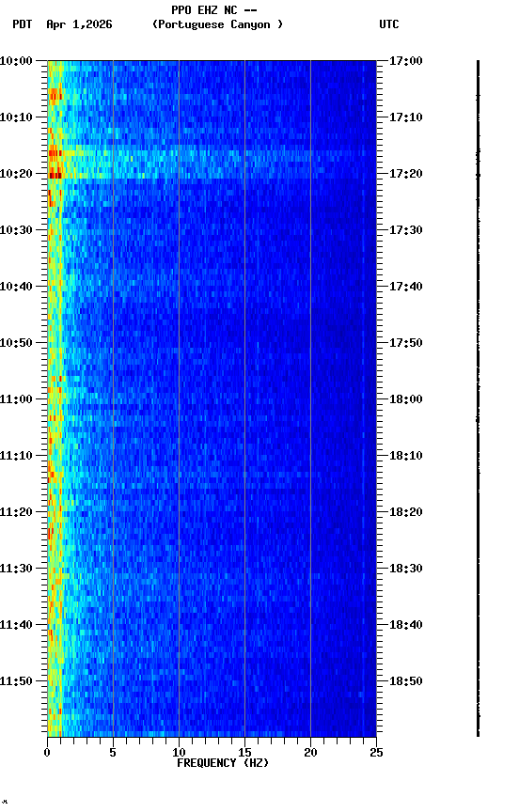Image resolution: width=519 pixels, height=812 pixels.
Task: Click the PDT timezone label
Action: [x=23, y=24]
